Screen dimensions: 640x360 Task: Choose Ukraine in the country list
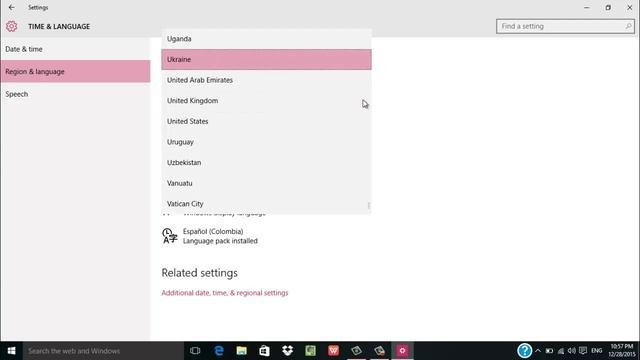click(266, 60)
